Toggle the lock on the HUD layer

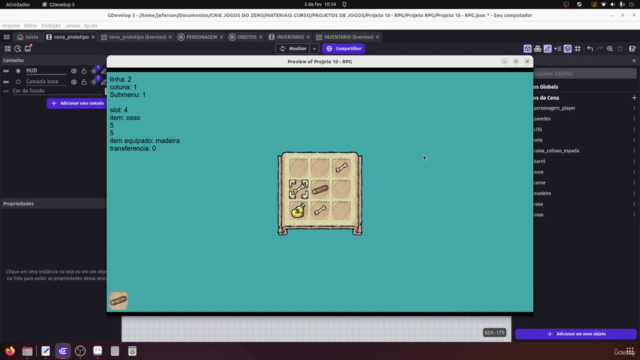click(84, 71)
